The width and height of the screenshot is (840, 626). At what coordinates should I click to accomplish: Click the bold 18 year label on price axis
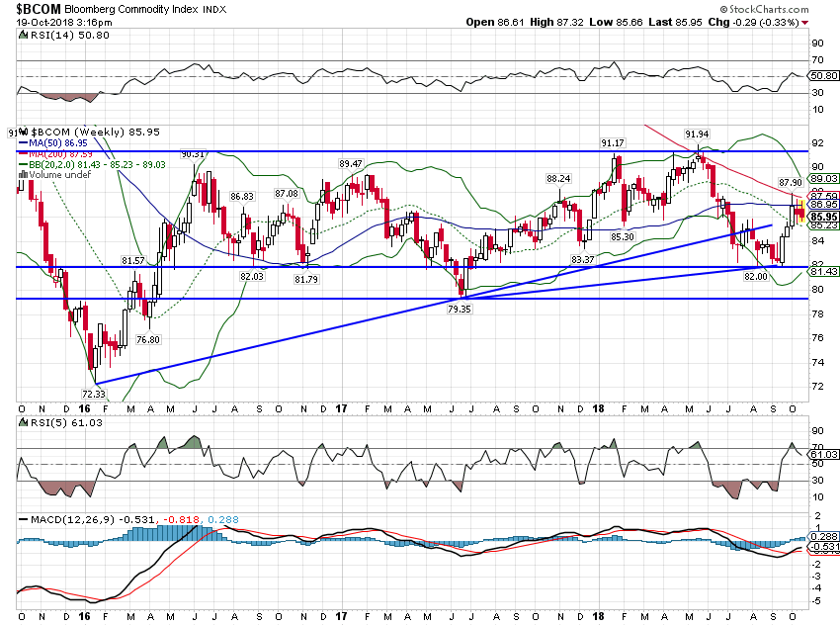599,409
